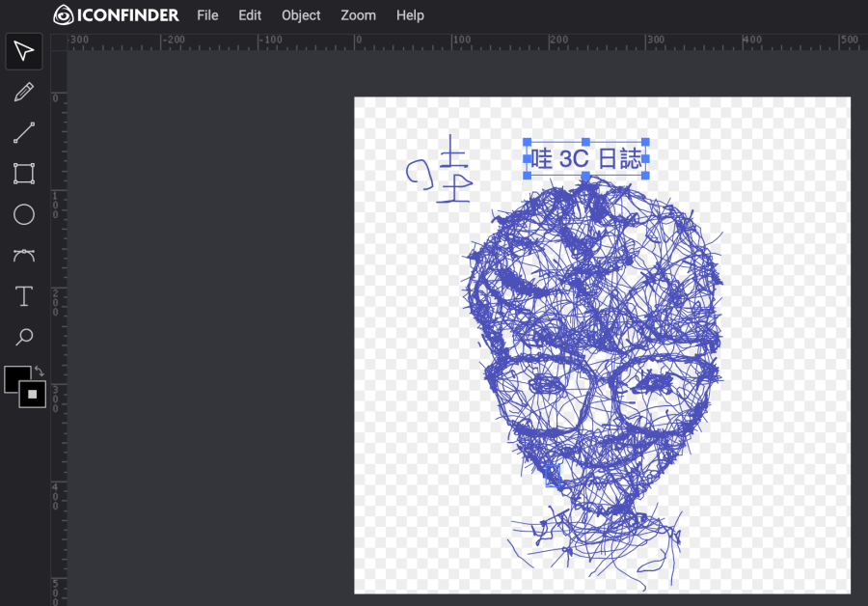Activate the Zoom magnifier tool
The width and height of the screenshot is (868, 606).
click(x=24, y=337)
